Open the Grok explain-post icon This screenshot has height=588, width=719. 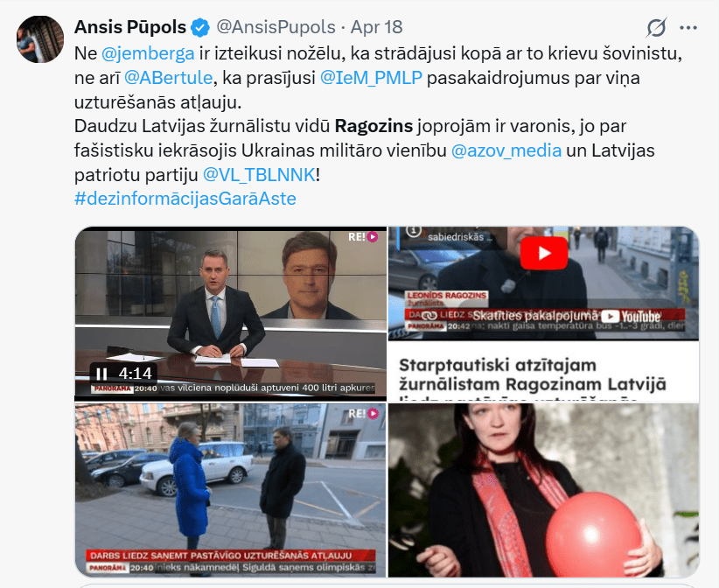coord(657,27)
